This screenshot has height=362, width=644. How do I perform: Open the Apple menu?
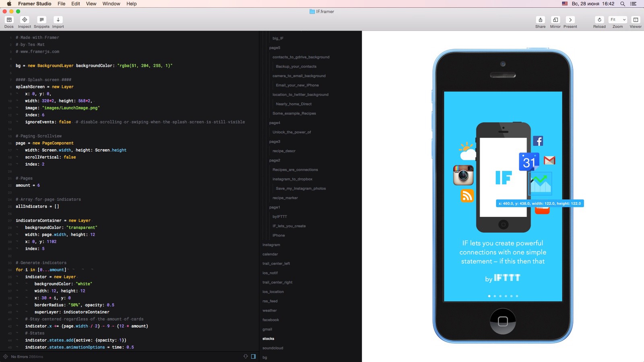click(9, 4)
